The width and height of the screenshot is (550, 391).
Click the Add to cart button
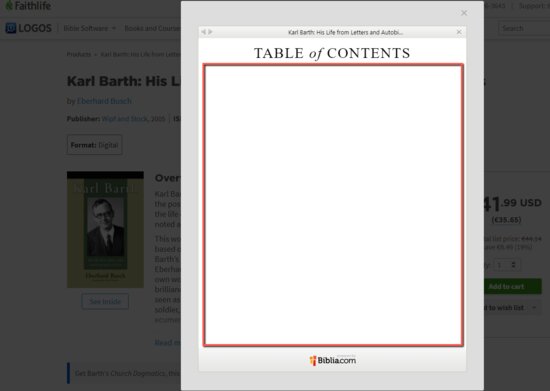point(512,286)
